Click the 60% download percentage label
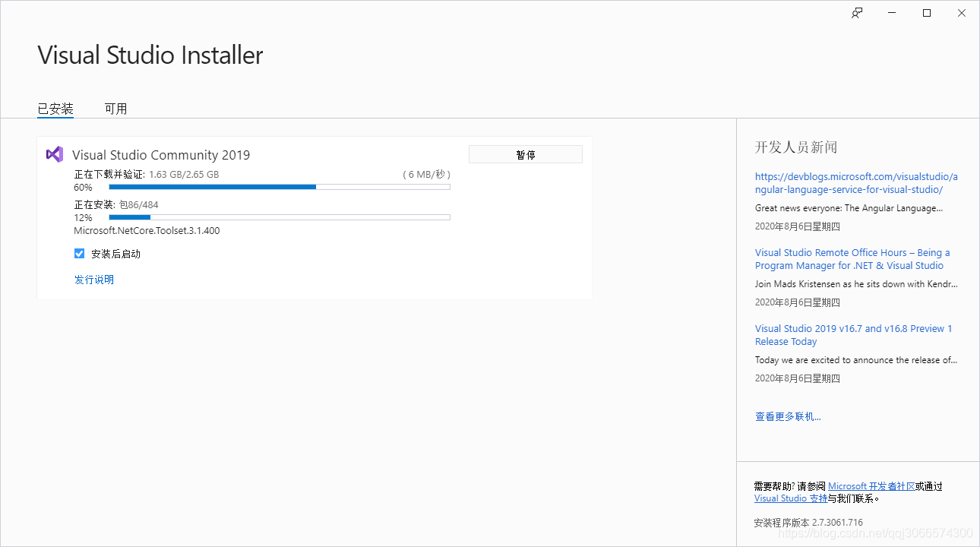 coord(83,187)
